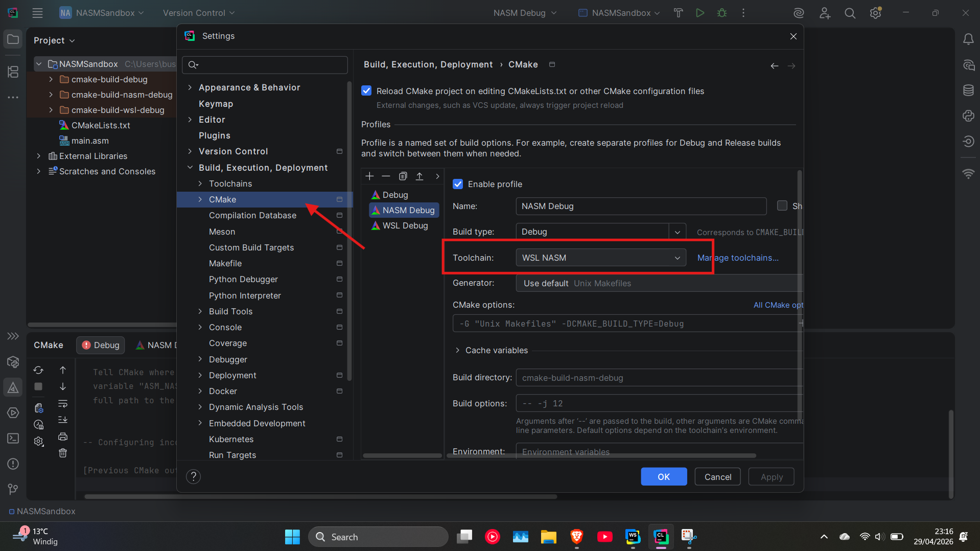Open the Version Control menu

point(199,13)
